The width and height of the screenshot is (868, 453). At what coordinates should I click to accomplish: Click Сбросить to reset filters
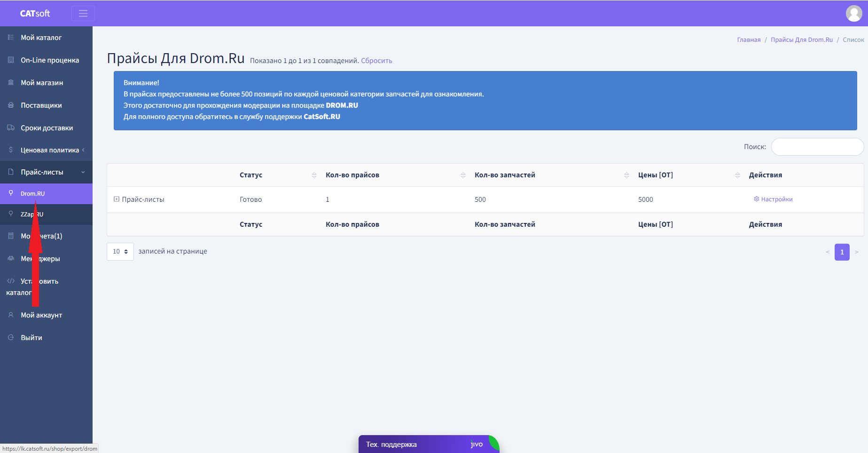376,61
